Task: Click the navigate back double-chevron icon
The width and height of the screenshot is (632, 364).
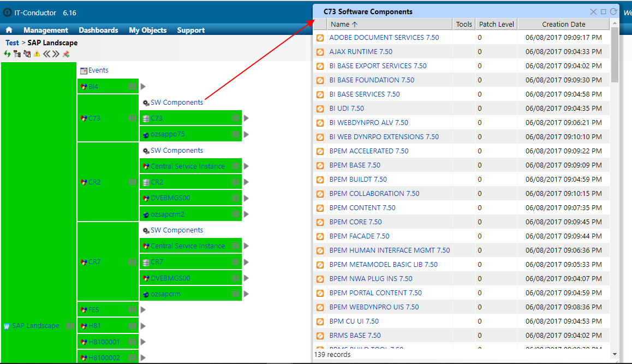Action: [47, 53]
